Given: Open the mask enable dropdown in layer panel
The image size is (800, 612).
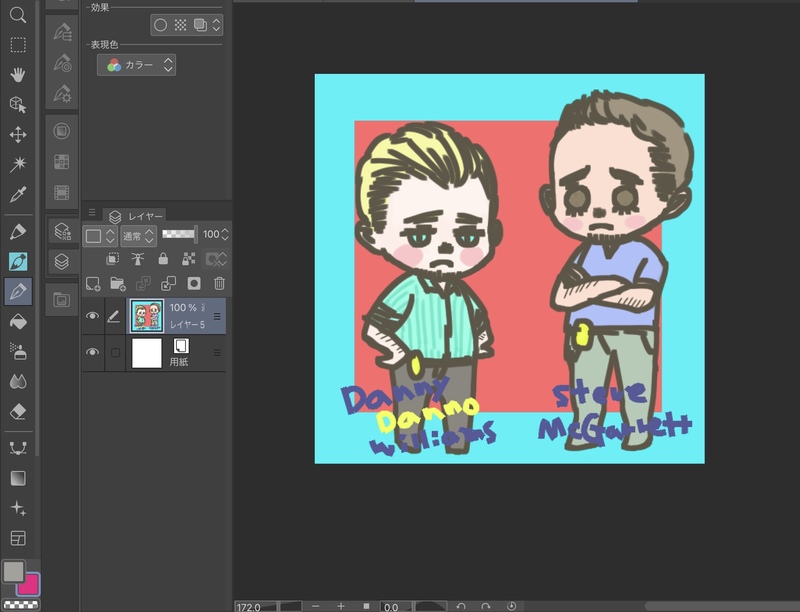Looking at the screenshot, I should 216,259.
